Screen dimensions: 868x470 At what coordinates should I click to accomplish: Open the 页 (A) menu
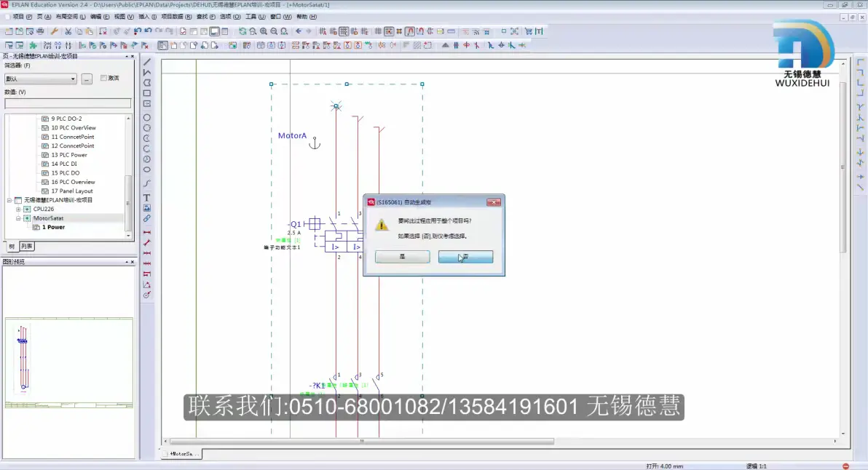pyautogui.click(x=44, y=17)
